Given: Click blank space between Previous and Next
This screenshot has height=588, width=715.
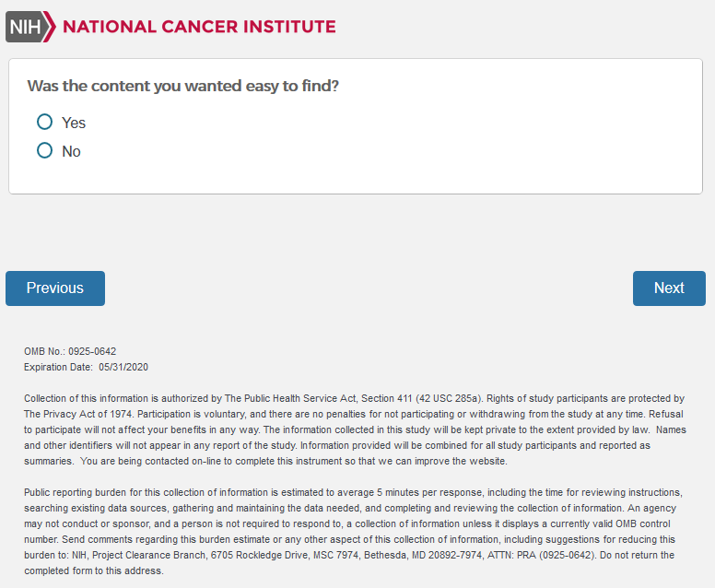Looking at the screenshot, I should 369,288.
